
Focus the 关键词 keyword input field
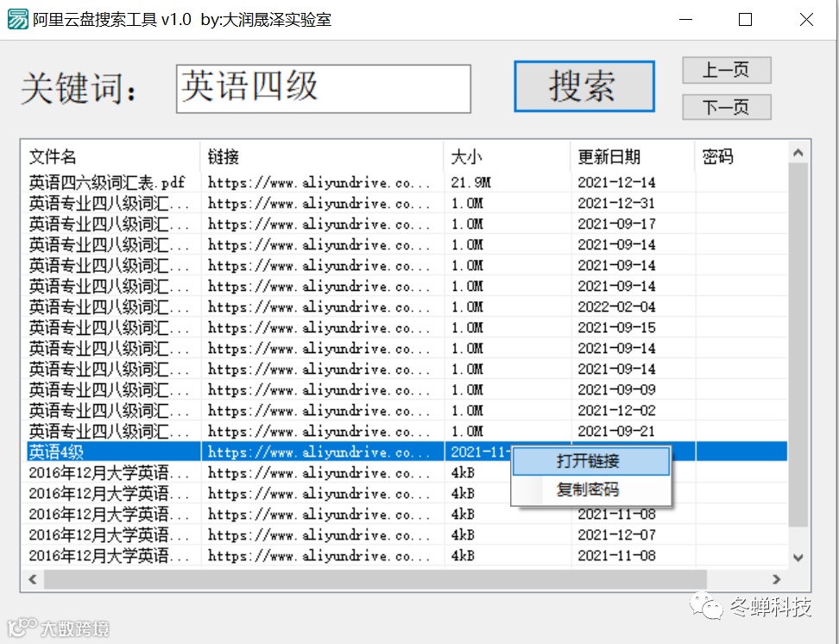(x=324, y=89)
